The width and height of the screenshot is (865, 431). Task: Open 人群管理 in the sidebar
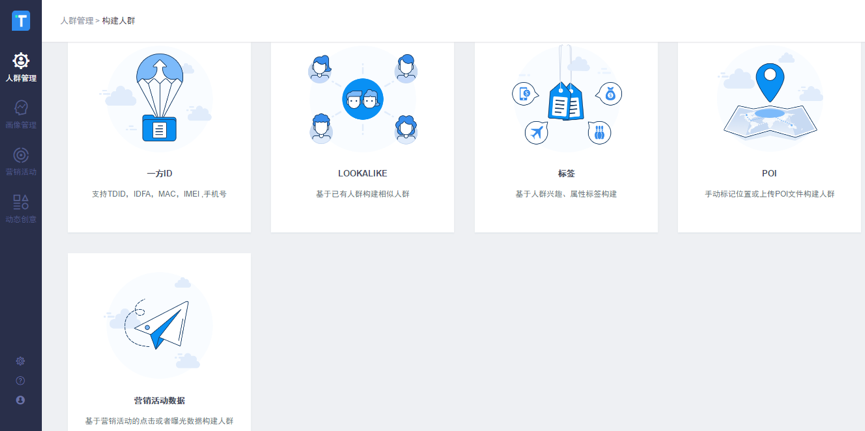[x=20, y=67]
